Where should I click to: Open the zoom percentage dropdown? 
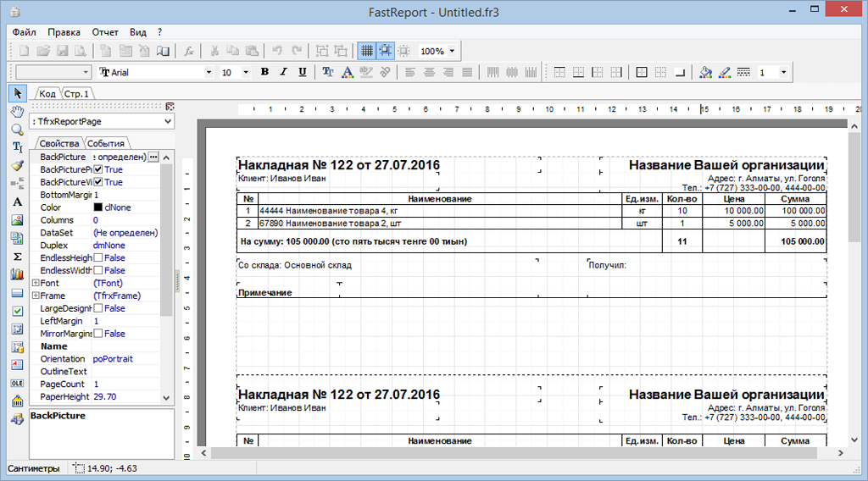pyautogui.click(x=452, y=51)
